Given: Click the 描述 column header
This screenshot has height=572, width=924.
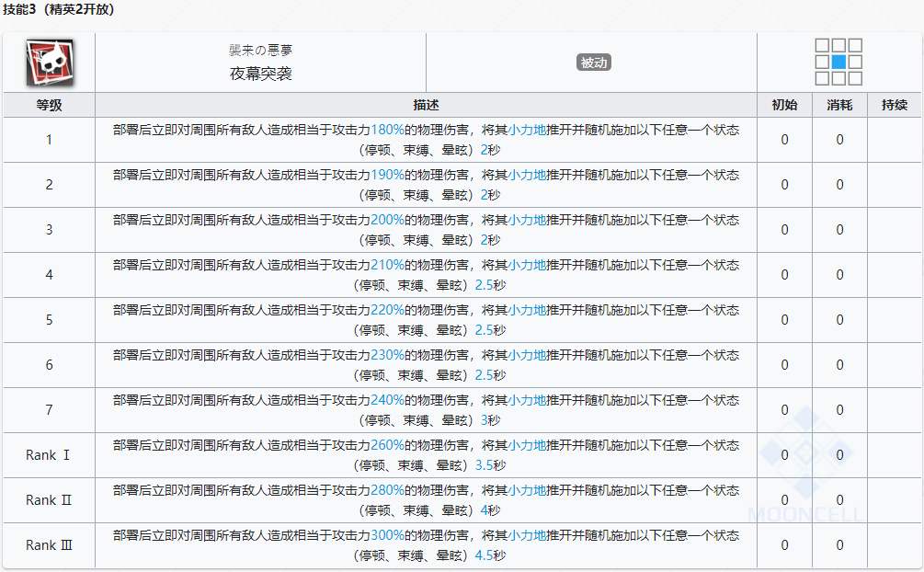Looking at the screenshot, I should click(x=426, y=105).
